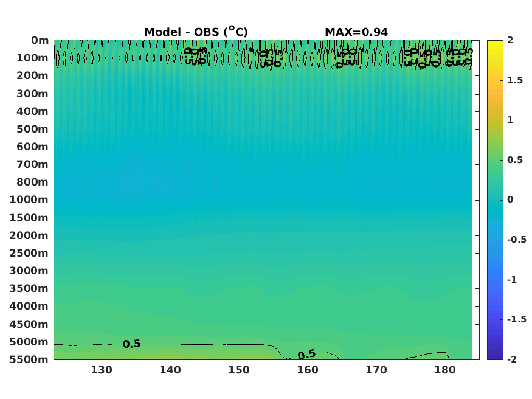Image resolution: width=532 pixels, height=399 pixels.
Task: Click the '130' longitude axis label
Action: (x=102, y=370)
